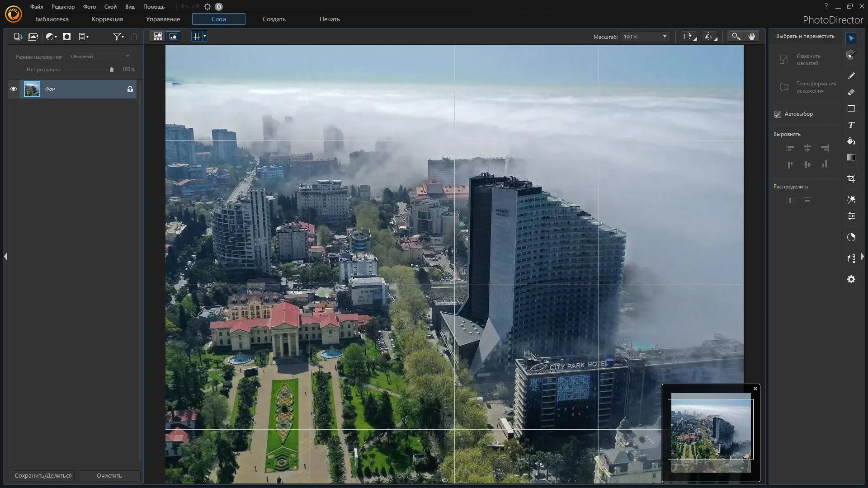Open preferences sun-gear icon in menu bar
The height and width of the screenshot is (488, 868).
(208, 7)
